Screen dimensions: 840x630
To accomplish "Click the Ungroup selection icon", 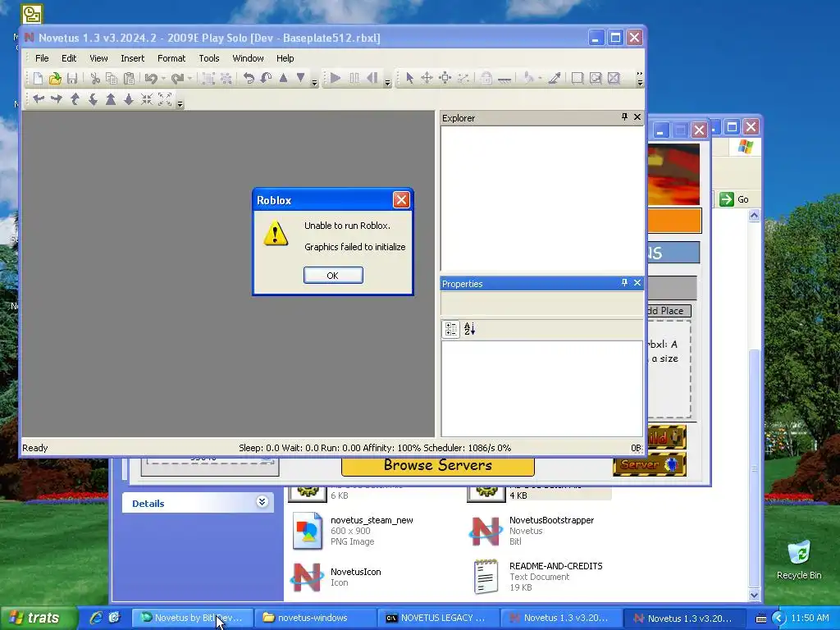I will coord(226,78).
